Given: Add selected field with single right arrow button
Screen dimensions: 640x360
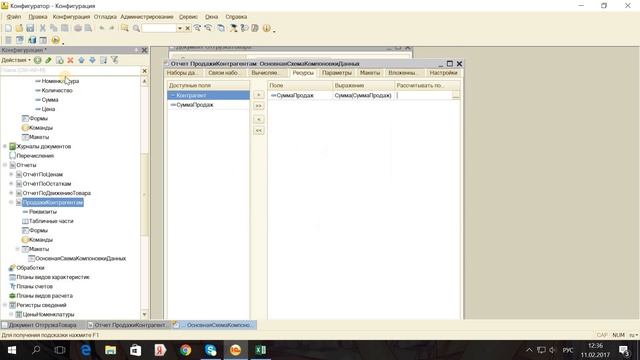Looking at the screenshot, I should tap(259, 95).
